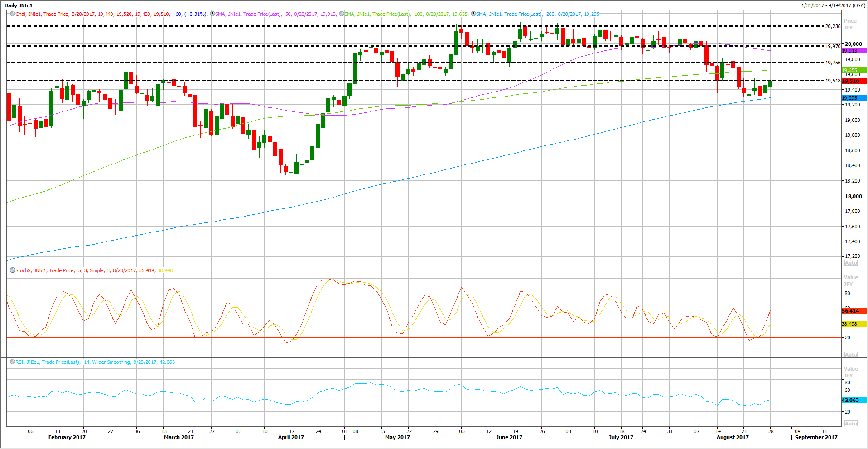Click the clock icon before SMA 200 legend
This screenshot has height=449, width=868.
pos(473,14)
